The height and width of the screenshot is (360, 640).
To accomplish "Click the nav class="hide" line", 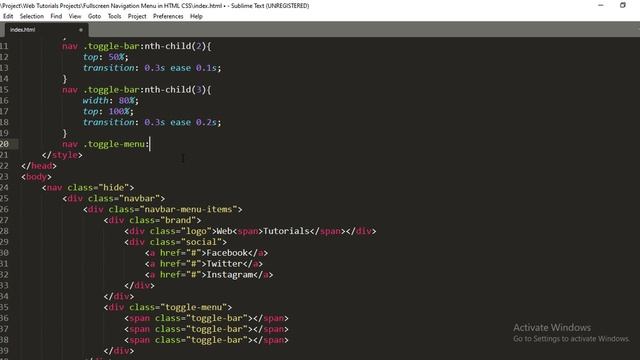I will click(88, 187).
